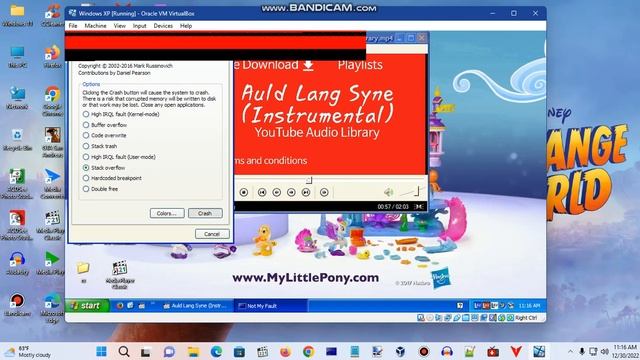The width and height of the screenshot is (640, 360).
Task: Open File Explorer from Windows taskbar
Action: 193,351
